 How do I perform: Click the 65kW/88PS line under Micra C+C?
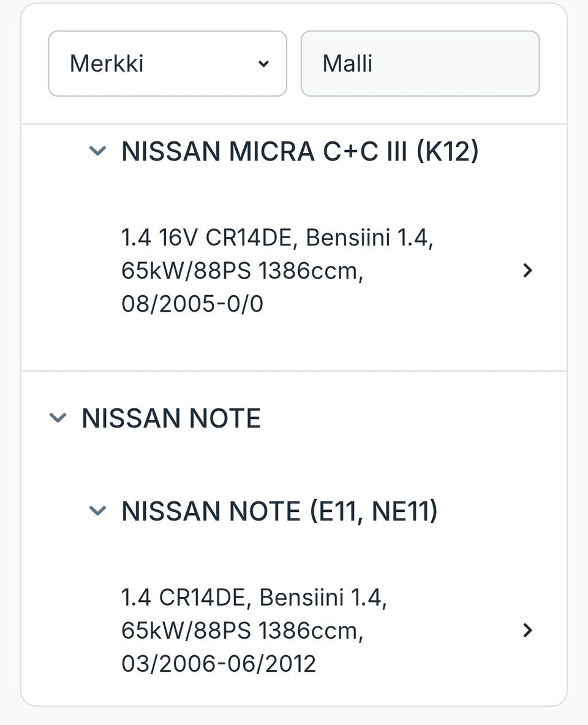click(x=242, y=271)
